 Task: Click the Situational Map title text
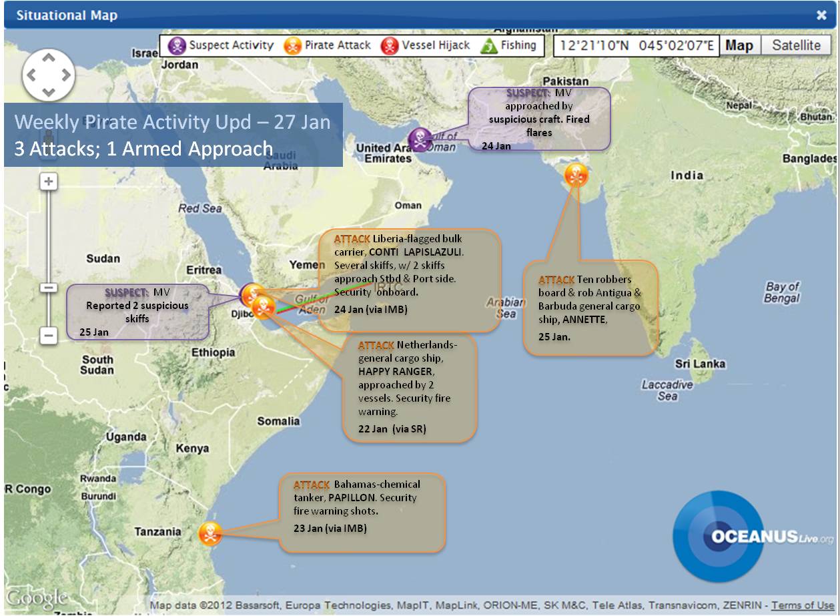point(67,15)
